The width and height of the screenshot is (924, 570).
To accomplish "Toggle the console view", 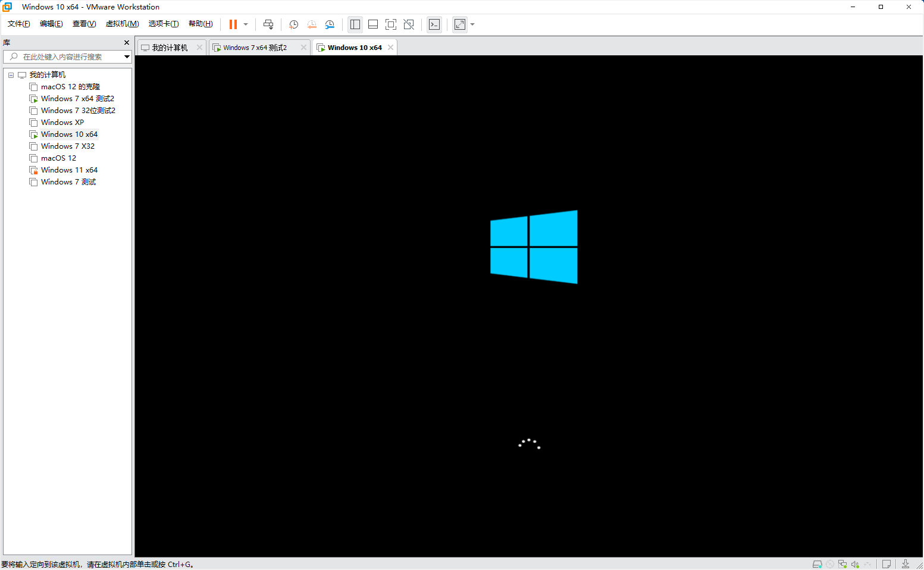I will tap(434, 24).
